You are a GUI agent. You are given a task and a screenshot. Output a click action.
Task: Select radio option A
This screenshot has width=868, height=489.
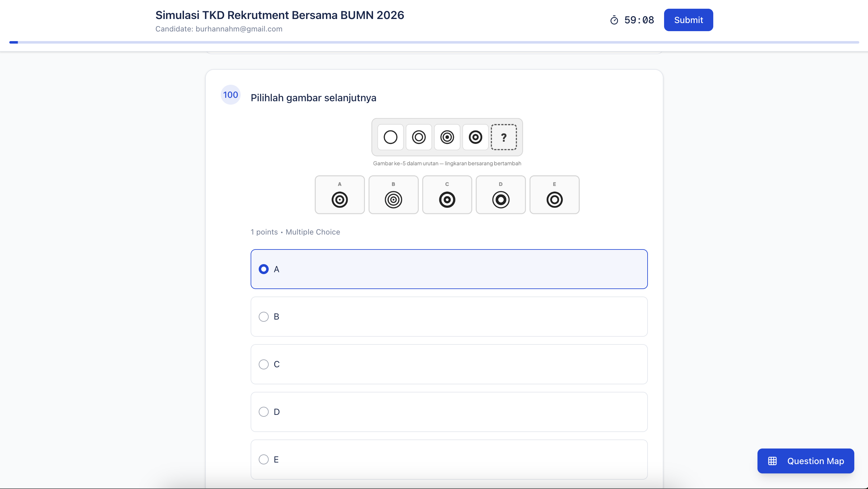[x=263, y=269]
